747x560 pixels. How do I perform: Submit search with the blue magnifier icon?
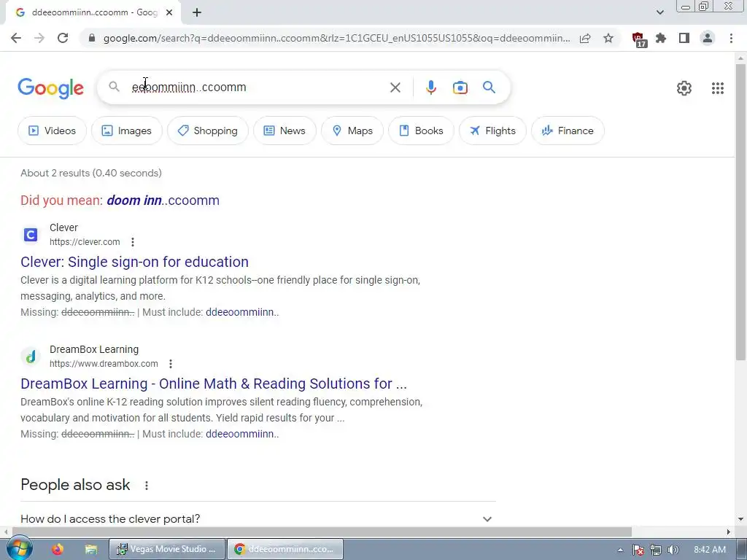(x=489, y=87)
